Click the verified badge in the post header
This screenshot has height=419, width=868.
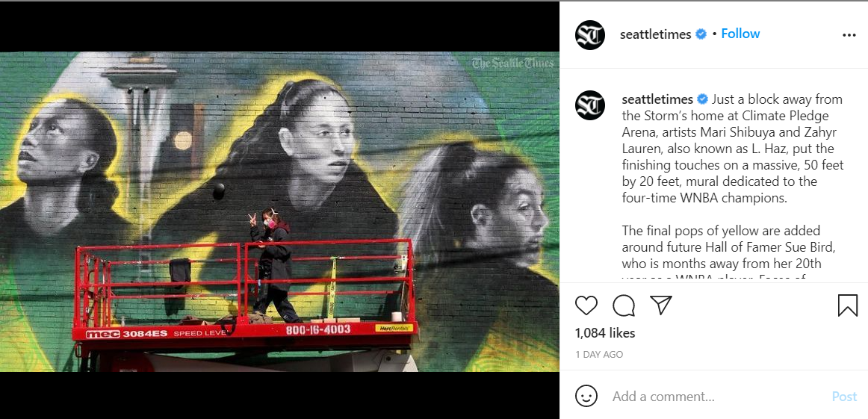(x=701, y=34)
